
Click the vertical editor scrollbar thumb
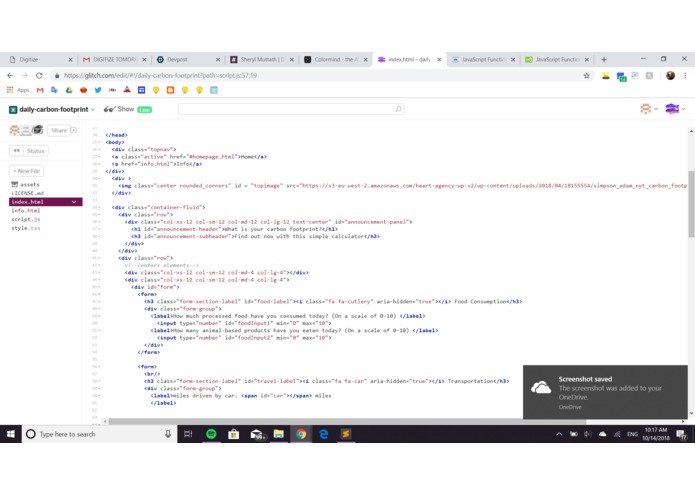(691, 204)
